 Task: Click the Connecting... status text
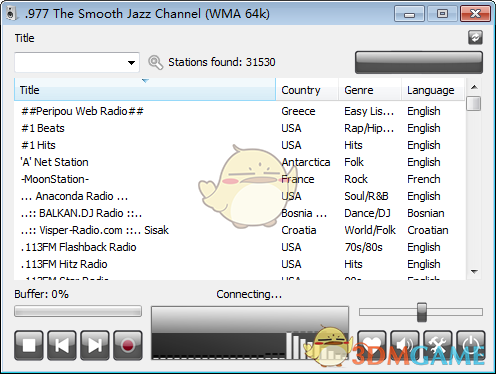[x=249, y=294]
